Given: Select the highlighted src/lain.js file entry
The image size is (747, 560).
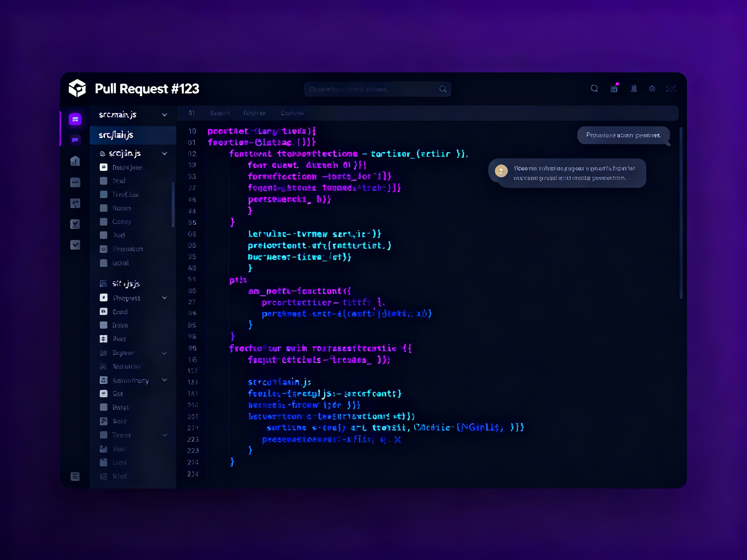Looking at the screenshot, I should [133, 135].
